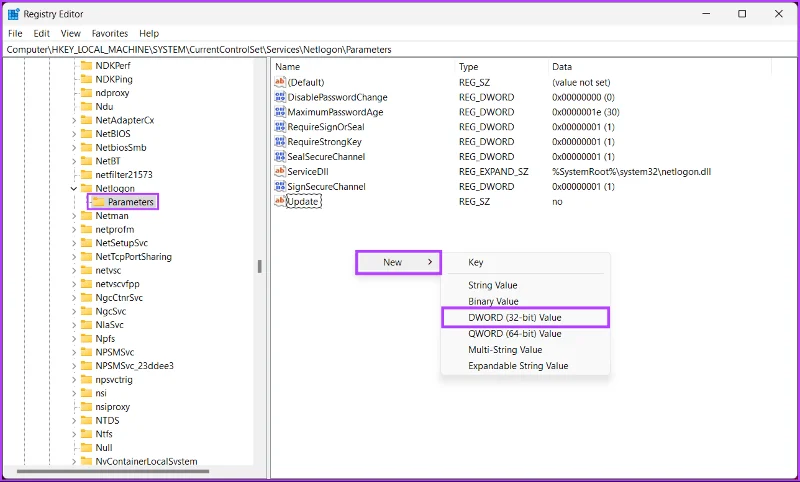
Task: Click the NTDS folder icon
Action: (x=86, y=420)
